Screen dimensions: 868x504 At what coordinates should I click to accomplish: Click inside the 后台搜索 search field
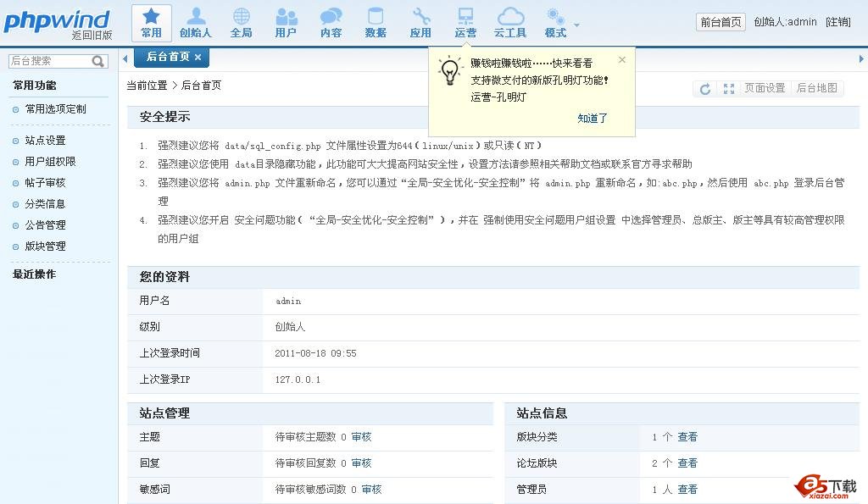[x=51, y=60]
